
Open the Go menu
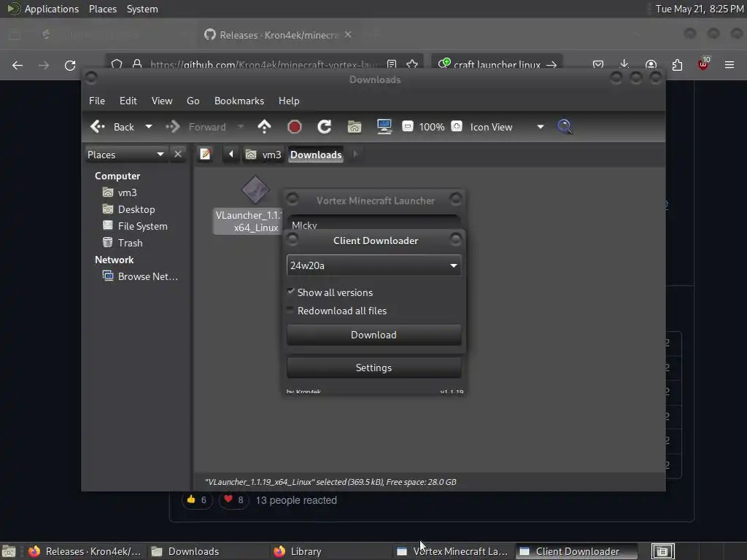point(193,101)
